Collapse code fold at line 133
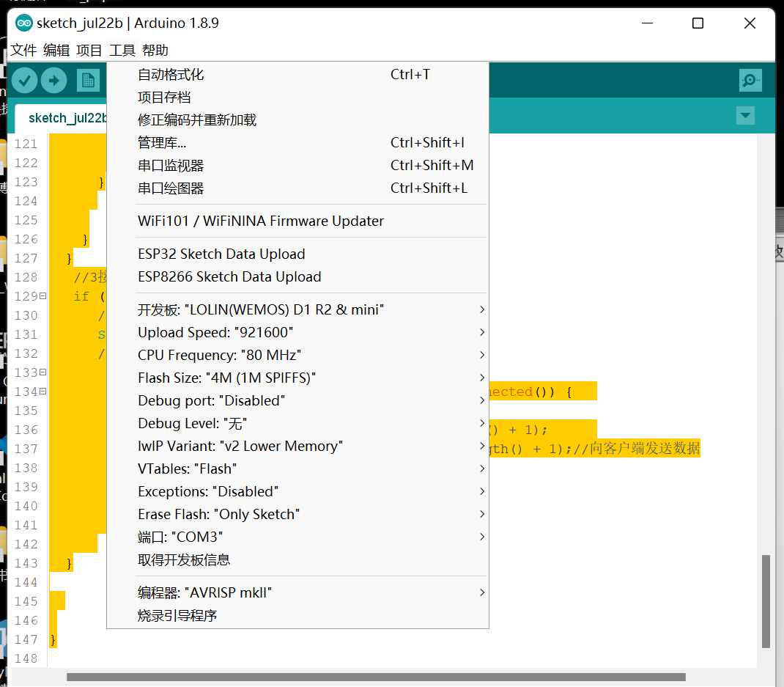 pos(43,372)
